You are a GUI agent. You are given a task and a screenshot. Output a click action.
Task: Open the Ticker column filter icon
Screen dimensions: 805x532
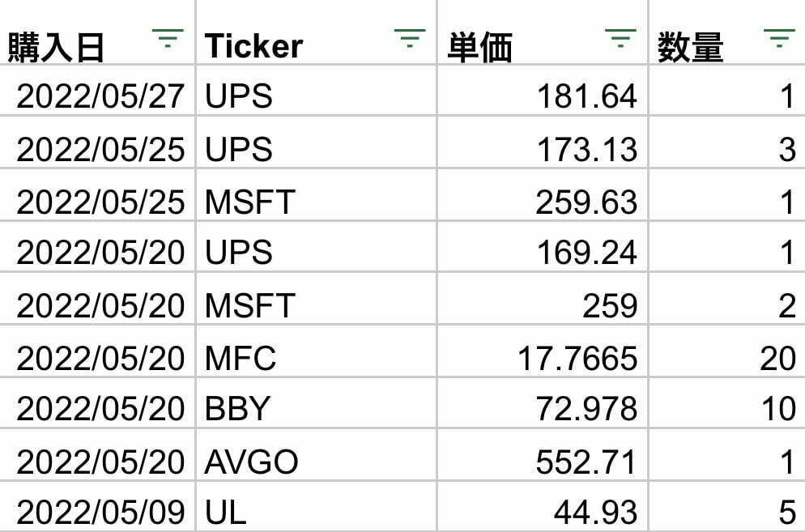coord(409,38)
